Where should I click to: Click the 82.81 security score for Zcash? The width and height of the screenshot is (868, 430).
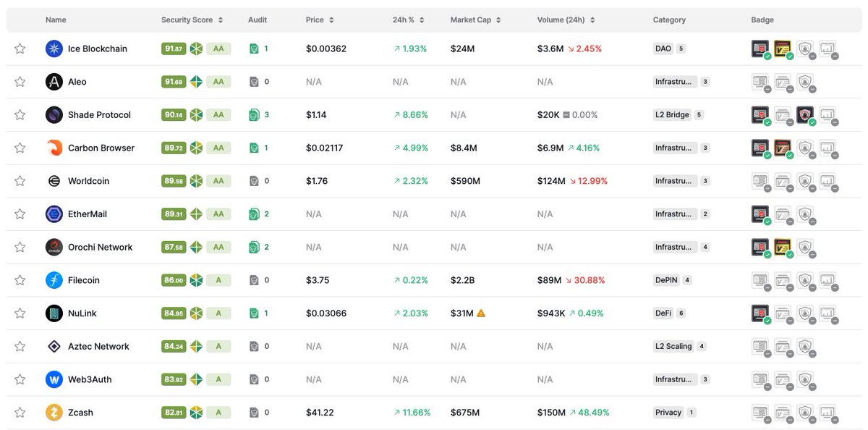coord(174,413)
